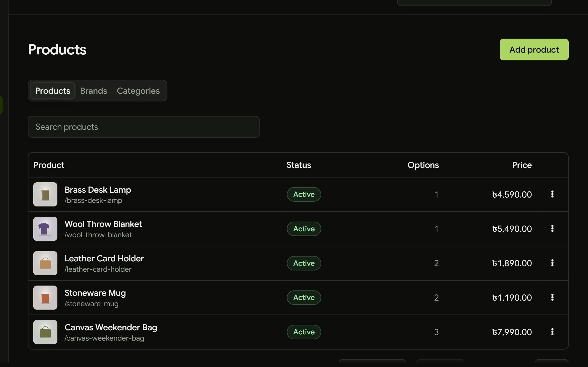This screenshot has width=588, height=367.
Task: Switch to the Categories tab
Action: (138, 91)
